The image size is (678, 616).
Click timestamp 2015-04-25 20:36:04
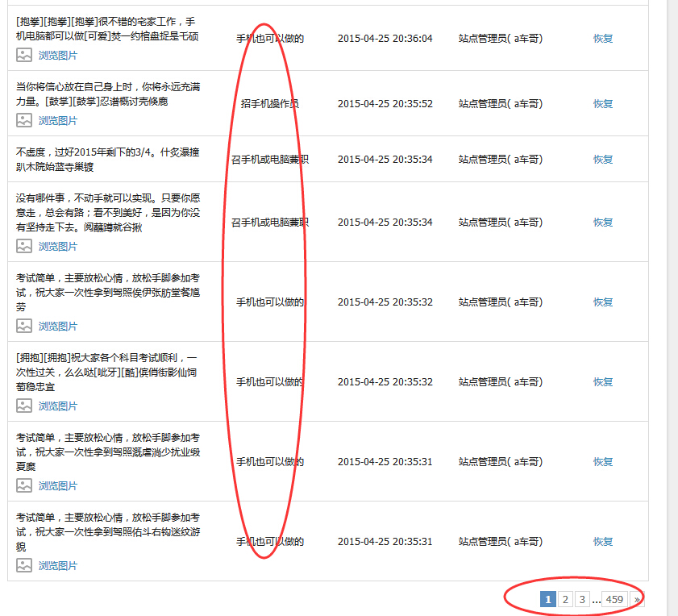click(x=385, y=39)
